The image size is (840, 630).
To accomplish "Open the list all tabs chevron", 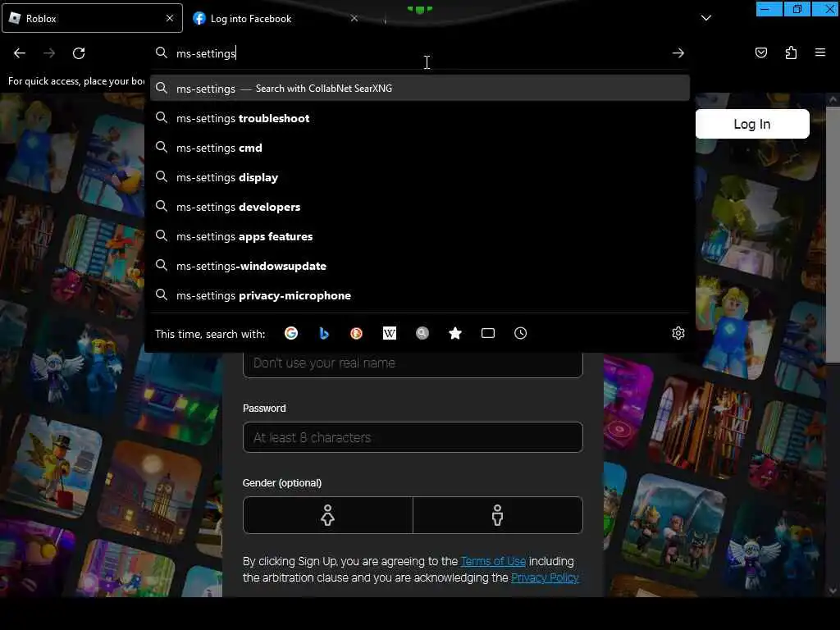I will (706, 18).
